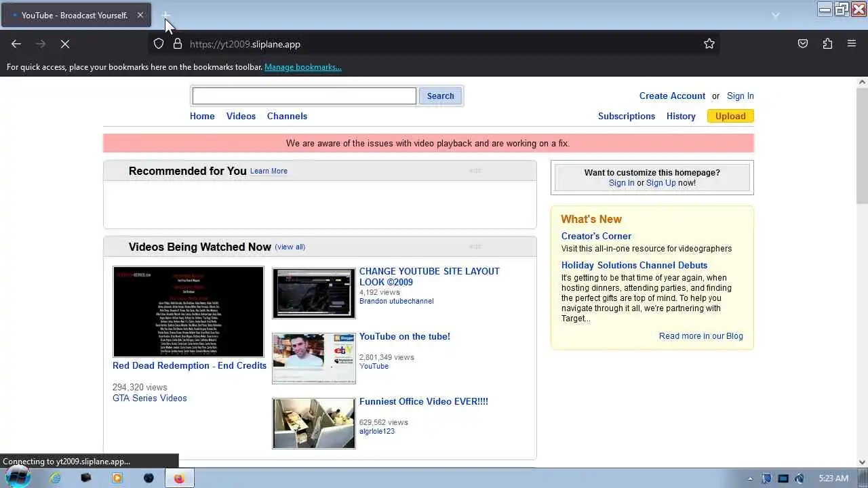Viewport: 868px width, 488px height.
Task: Open CHANGE YOUTUBE SITE LAYOUT LOOK title
Action: (x=429, y=277)
